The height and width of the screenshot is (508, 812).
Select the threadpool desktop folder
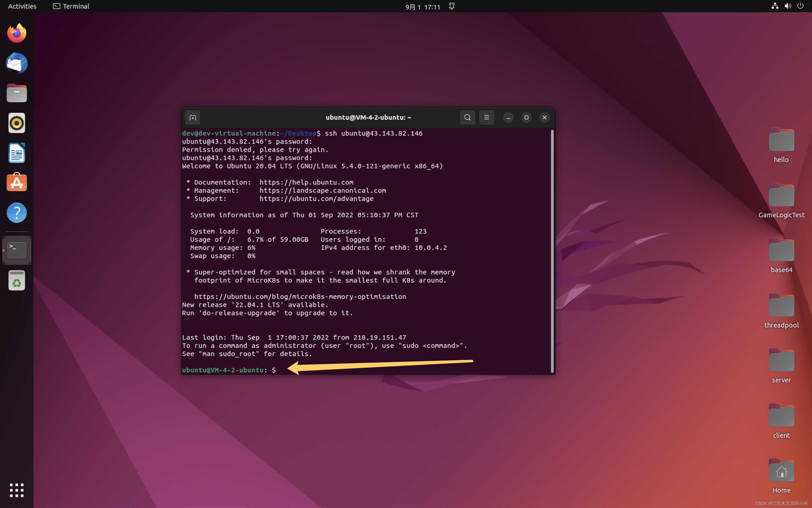coord(781,311)
